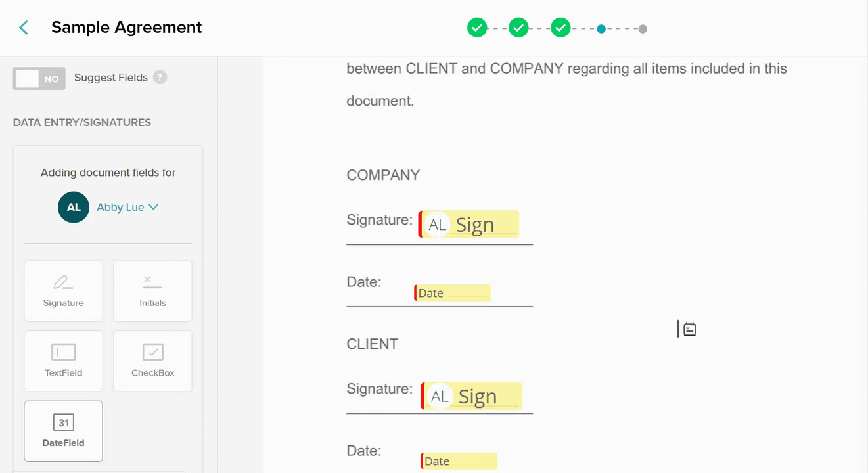The image size is (868, 473).
Task: Select the Initials field tool
Action: click(x=152, y=290)
